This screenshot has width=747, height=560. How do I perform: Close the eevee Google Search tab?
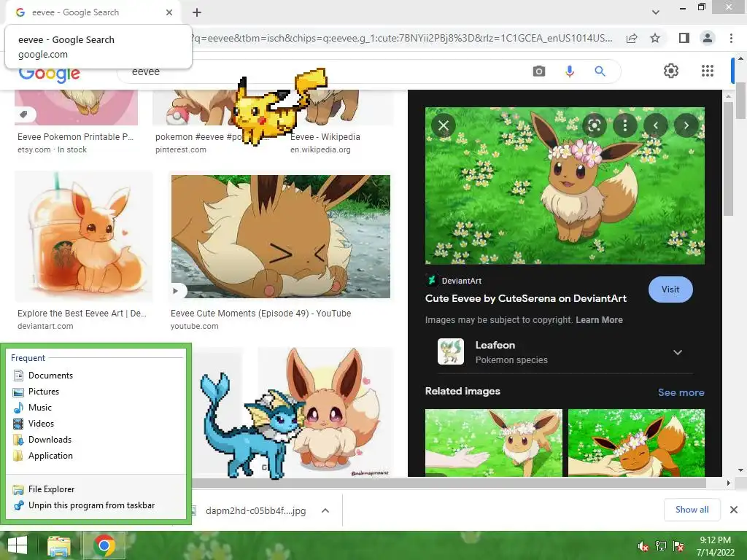coord(169,12)
